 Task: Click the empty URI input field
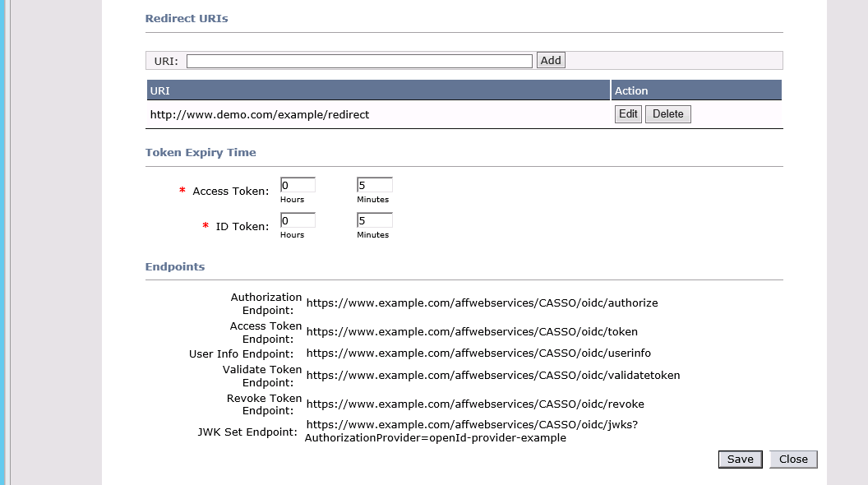coord(359,60)
